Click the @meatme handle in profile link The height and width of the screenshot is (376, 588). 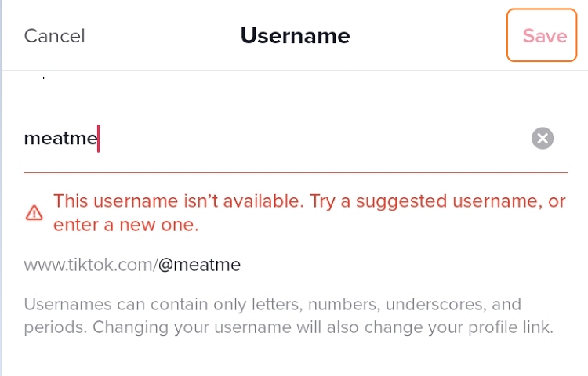[199, 265]
